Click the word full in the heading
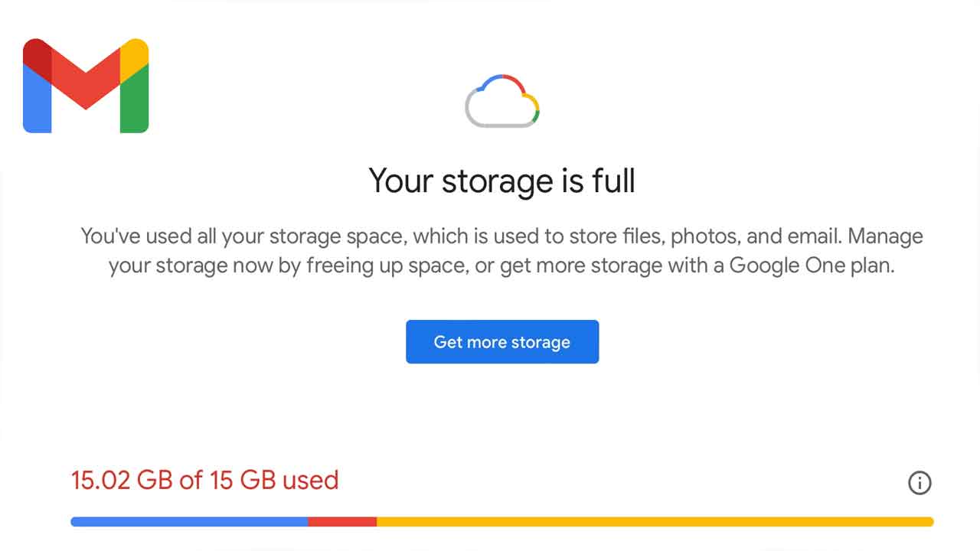980x551 pixels. [x=613, y=181]
